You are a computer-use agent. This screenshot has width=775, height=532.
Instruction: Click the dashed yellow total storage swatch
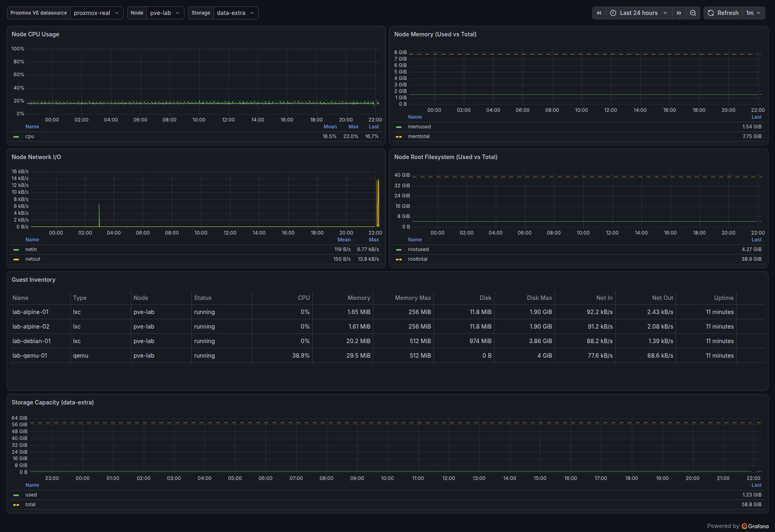coord(16,505)
